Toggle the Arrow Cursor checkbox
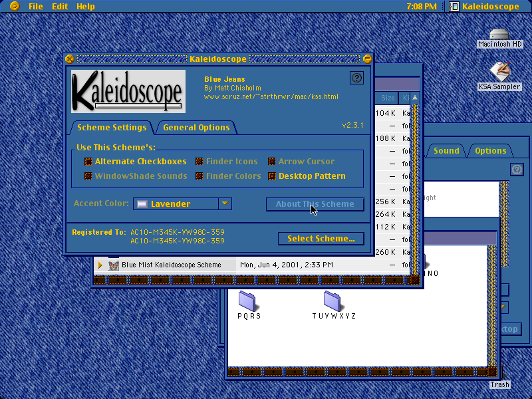The image size is (532, 399). pyautogui.click(x=301, y=162)
